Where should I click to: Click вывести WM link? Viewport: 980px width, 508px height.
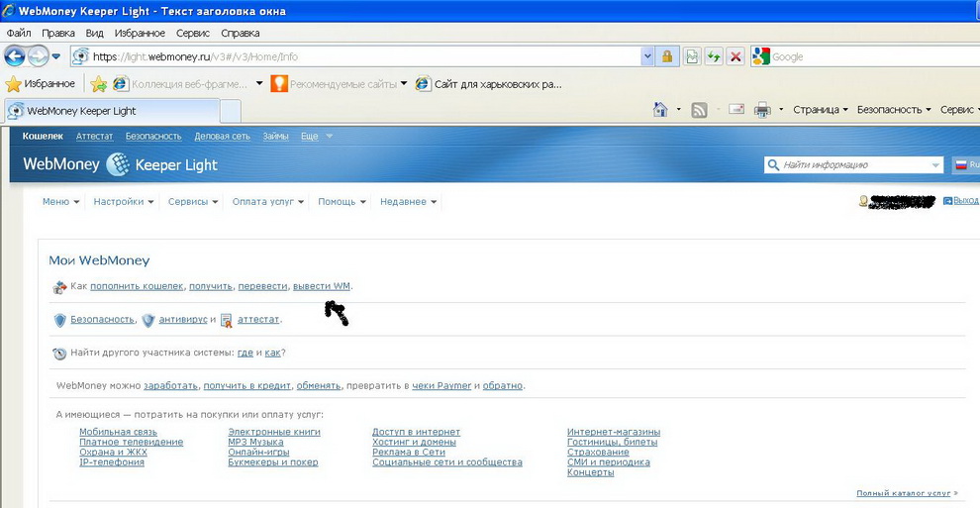322,285
